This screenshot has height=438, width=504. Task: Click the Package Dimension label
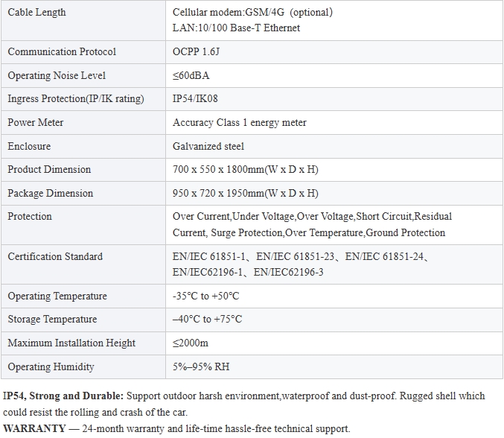[x=51, y=194]
